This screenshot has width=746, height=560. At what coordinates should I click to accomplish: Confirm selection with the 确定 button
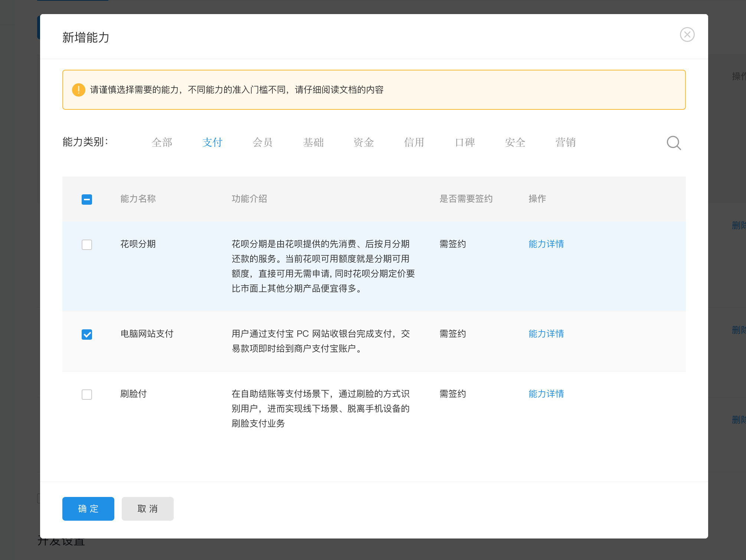(x=88, y=508)
